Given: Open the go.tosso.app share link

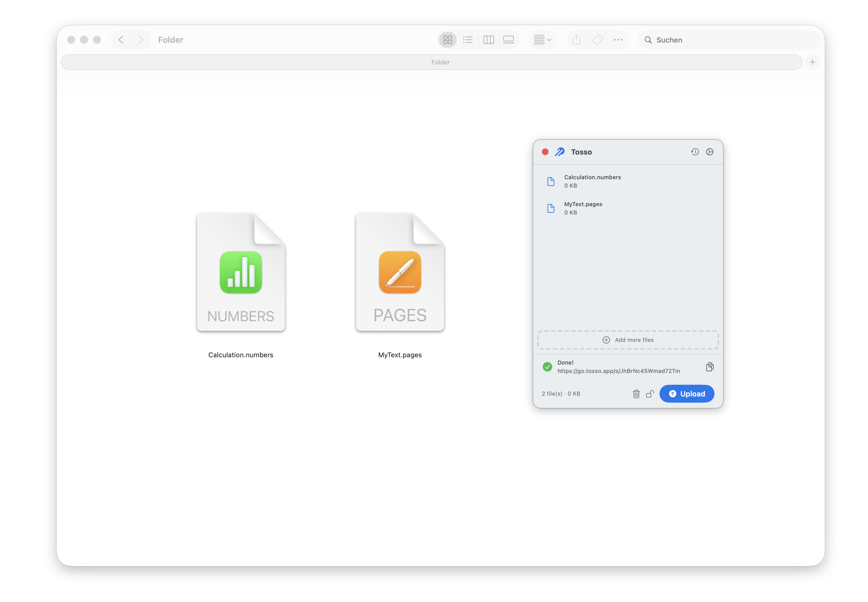Looking at the screenshot, I should [619, 371].
